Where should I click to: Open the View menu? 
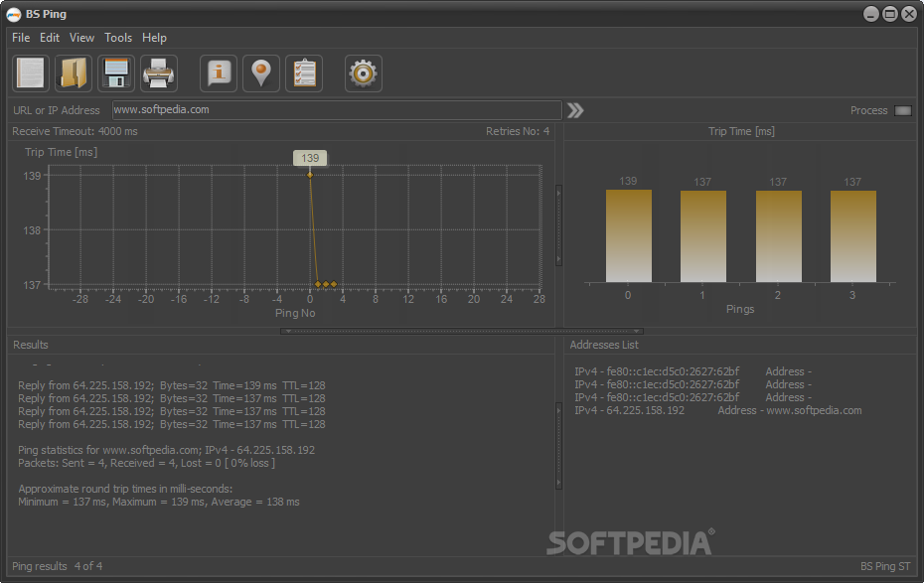(81, 38)
